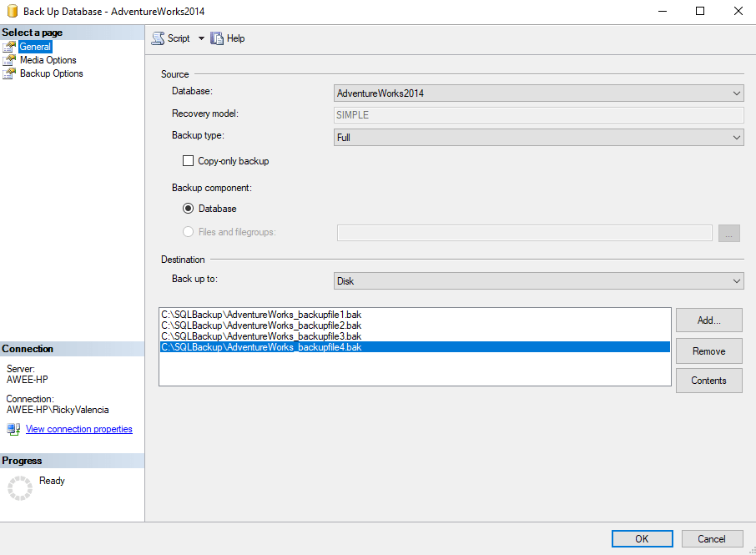Click the Help book icon
This screenshot has width=756, height=555.
[x=217, y=38]
